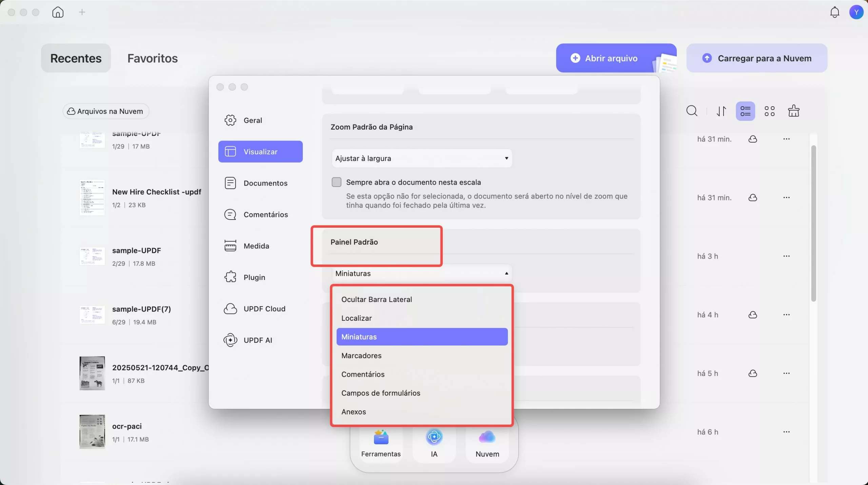
Task: Open UPDF AI settings section
Action: point(260,340)
